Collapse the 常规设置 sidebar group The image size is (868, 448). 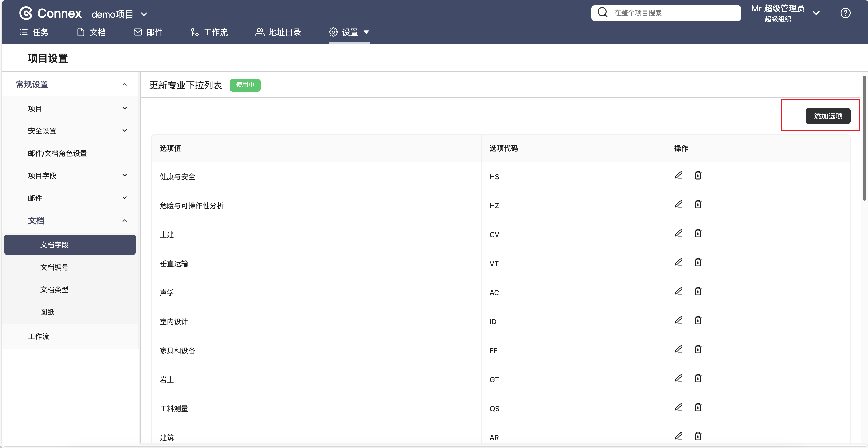coord(124,85)
